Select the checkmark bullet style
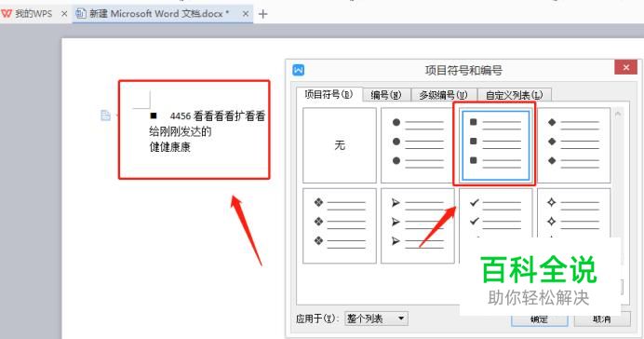Viewport: 644px width, 339px height. [496, 213]
